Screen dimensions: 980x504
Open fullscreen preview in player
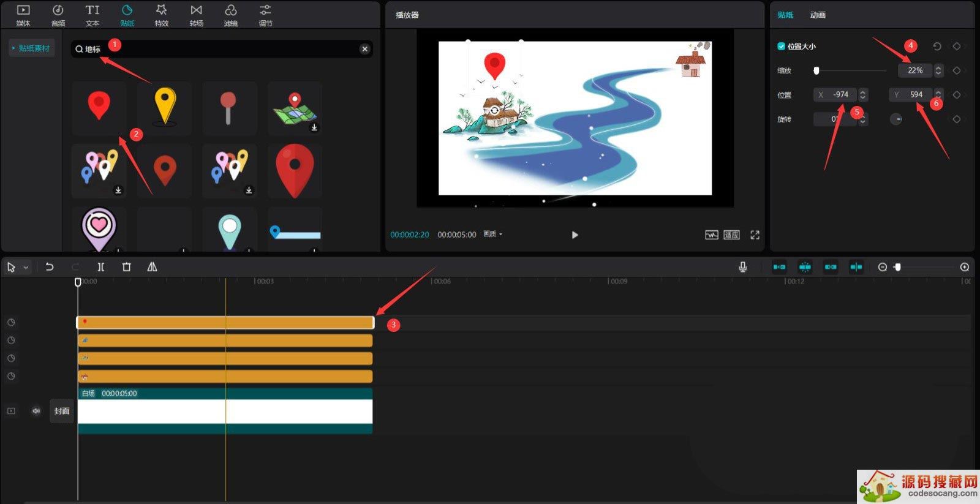[755, 235]
